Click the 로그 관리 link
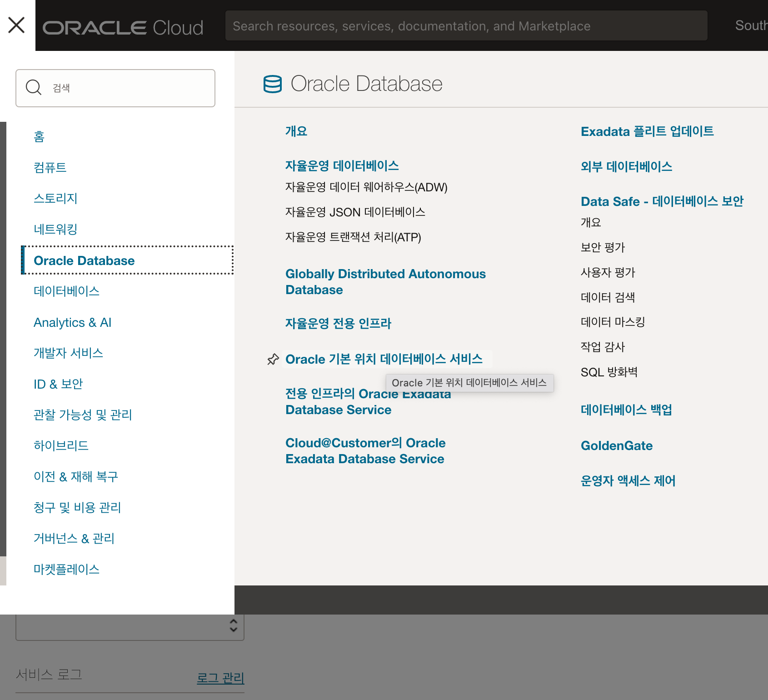Image resolution: width=768 pixels, height=700 pixels. pos(220,678)
